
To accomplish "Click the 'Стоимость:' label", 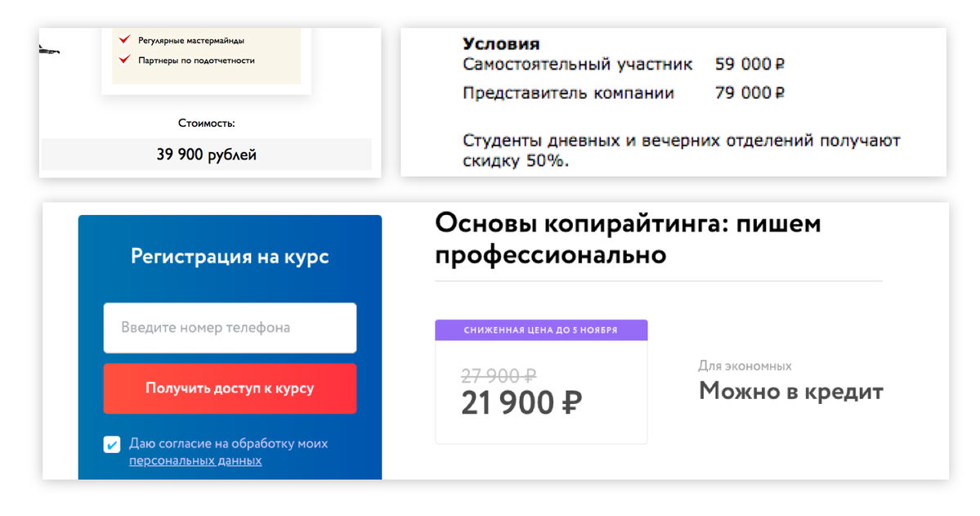I will tap(206, 123).
